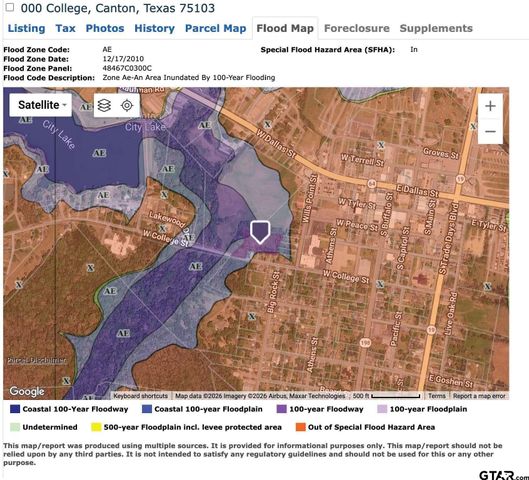Image resolution: width=529 pixels, height=480 pixels.
Task: Click the 100-year Floodplain legend swatch
Action: click(382, 409)
